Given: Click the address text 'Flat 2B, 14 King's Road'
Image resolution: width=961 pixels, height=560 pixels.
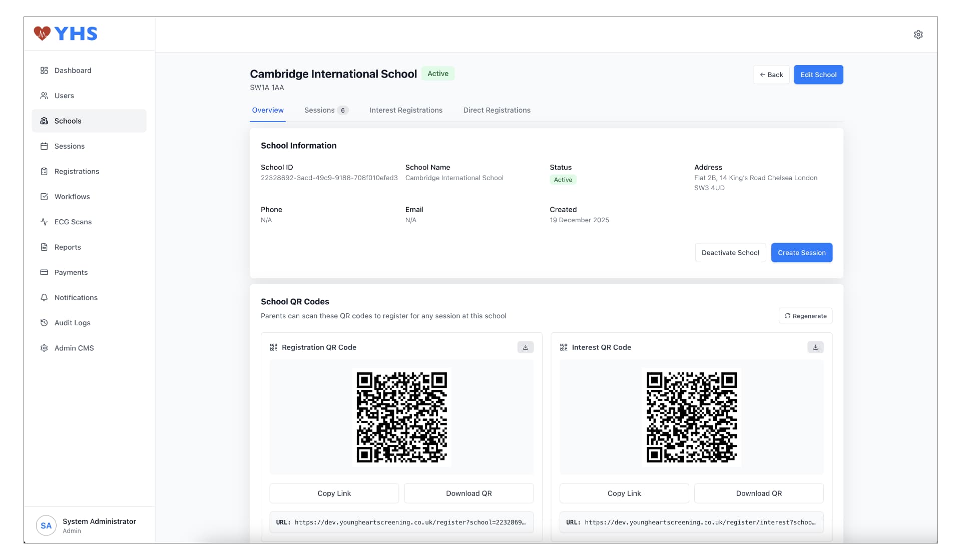Looking at the screenshot, I should tap(756, 183).
